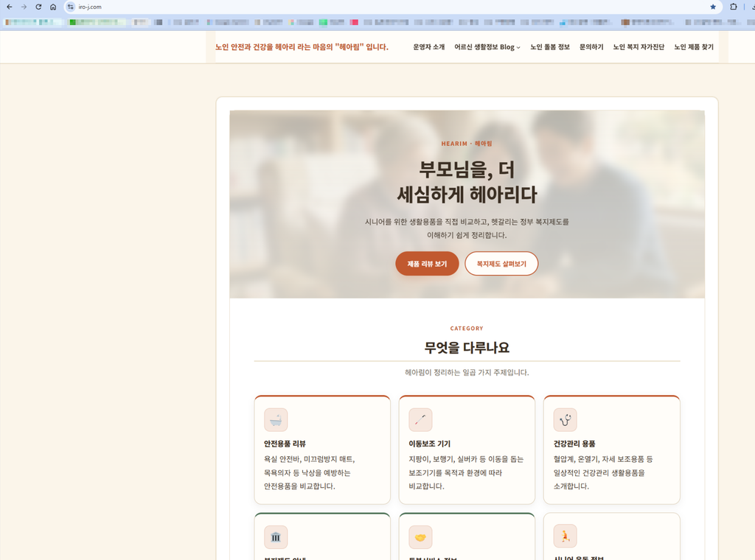Click the CATEGORY label text
The width and height of the screenshot is (755, 560).
point(467,329)
